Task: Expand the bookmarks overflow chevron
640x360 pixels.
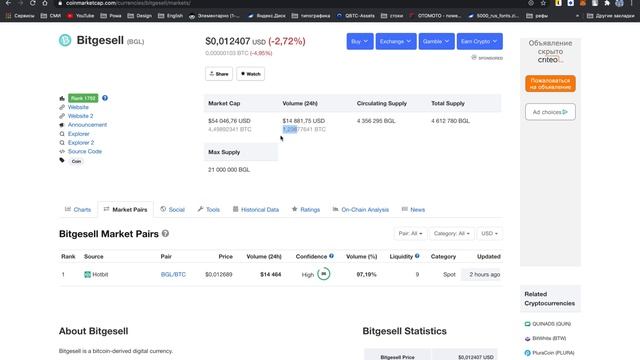Action: coord(577,16)
